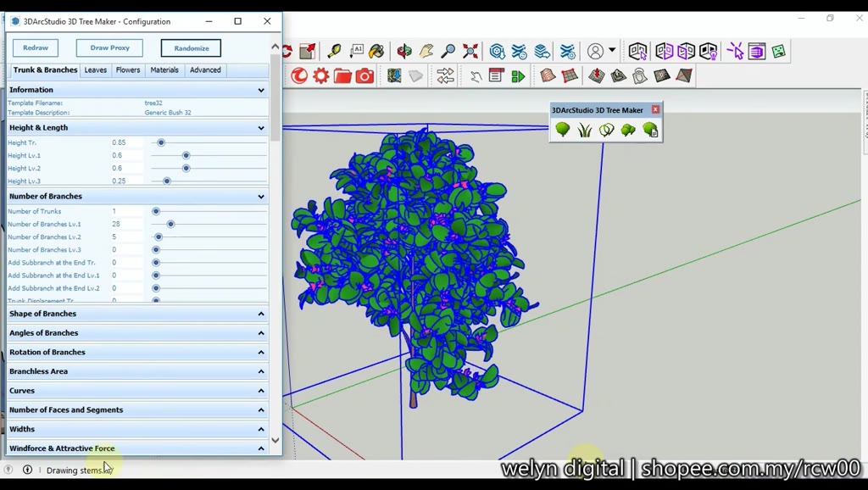Open the Materials tab

tap(164, 70)
